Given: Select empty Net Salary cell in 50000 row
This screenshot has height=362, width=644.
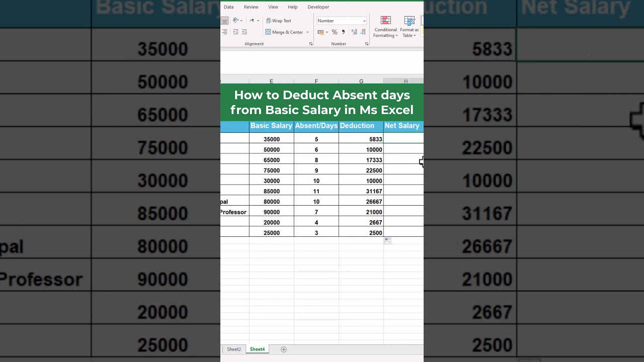Looking at the screenshot, I should (404, 149).
